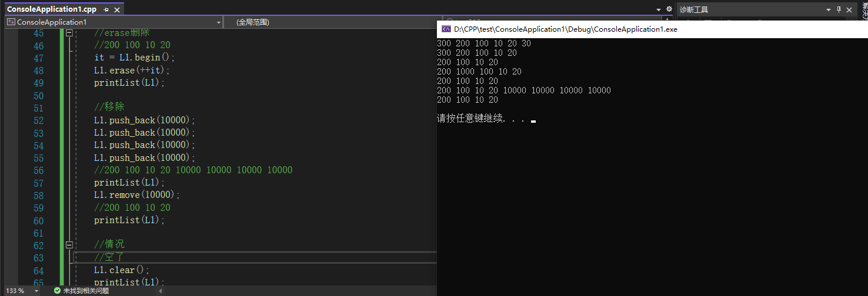Click line number 47 in the gutter
Viewport: 868px width, 296px height.
pyautogui.click(x=38, y=58)
